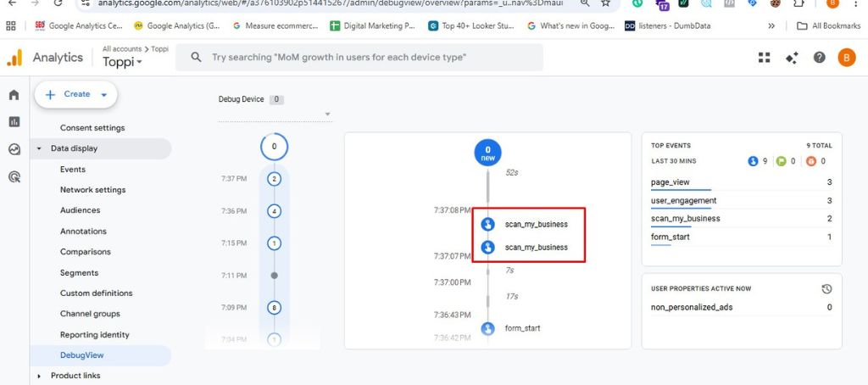The height and width of the screenshot is (385, 868).
Task: Open the Insights sparkle icon
Action: (792, 58)
